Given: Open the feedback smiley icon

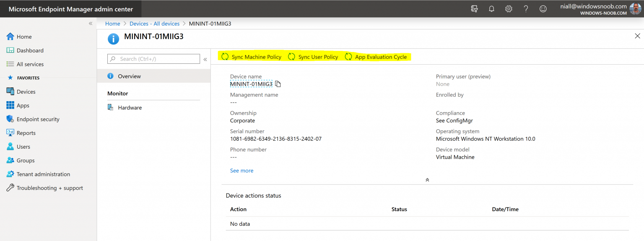Looking at the screenshot, I should 543,9.
